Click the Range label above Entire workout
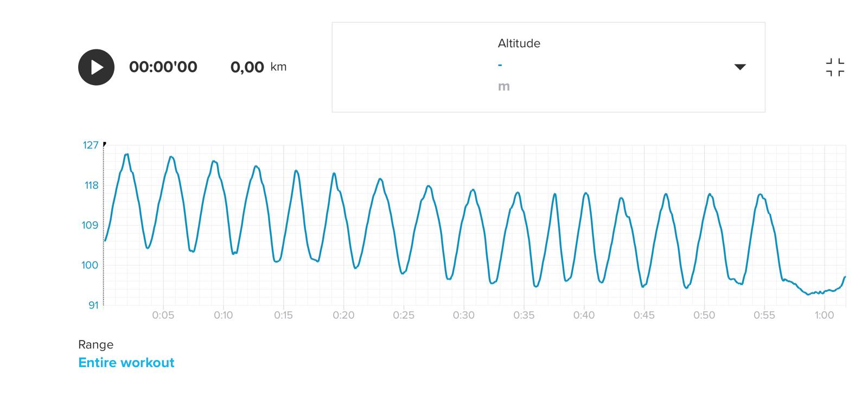The image size is (868, 399). [96, 345]
